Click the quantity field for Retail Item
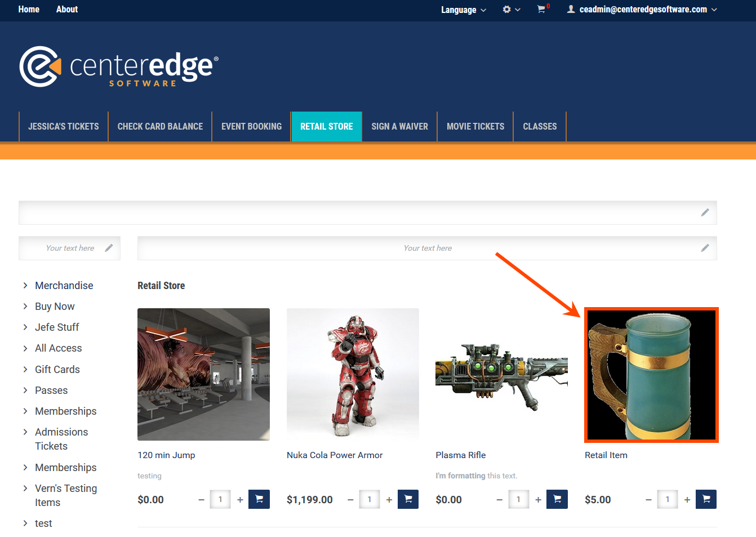The width and height of the screenshot is (756, 537). click(x=668, y=499)
